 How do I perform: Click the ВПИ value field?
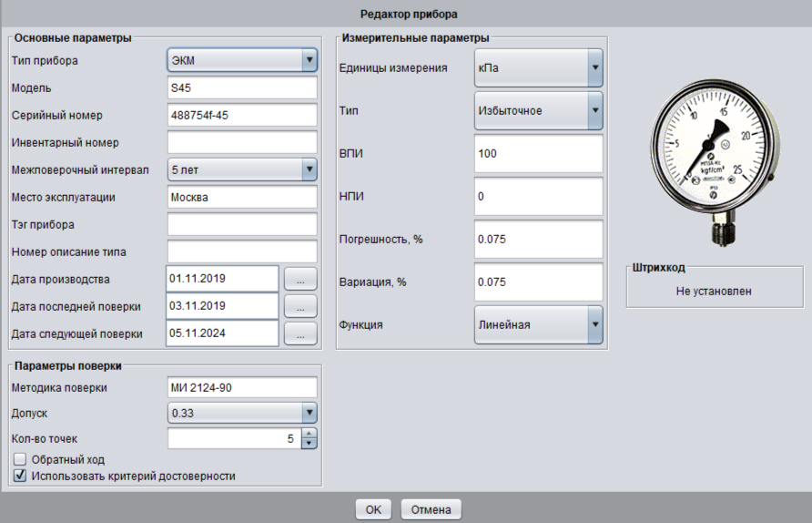coord(539,154)
